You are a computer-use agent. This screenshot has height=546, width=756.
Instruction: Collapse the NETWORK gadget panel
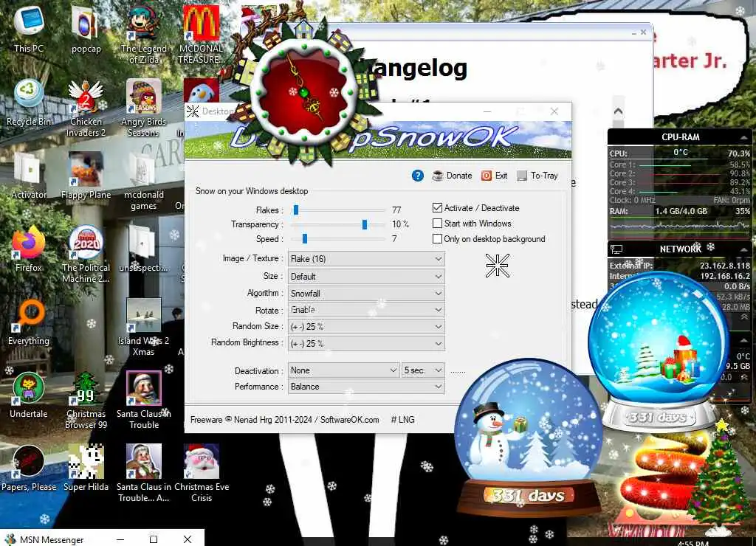(x=743, y=249)
